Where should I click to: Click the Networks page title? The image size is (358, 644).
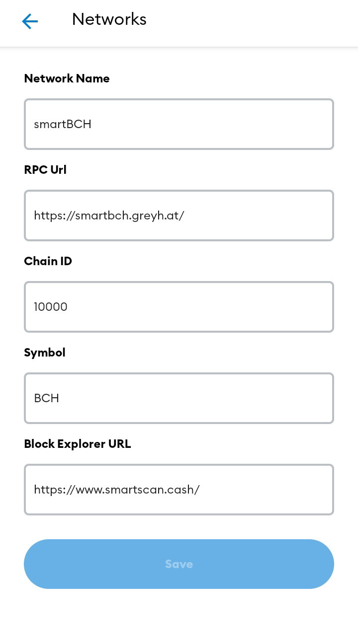(109, 19)
